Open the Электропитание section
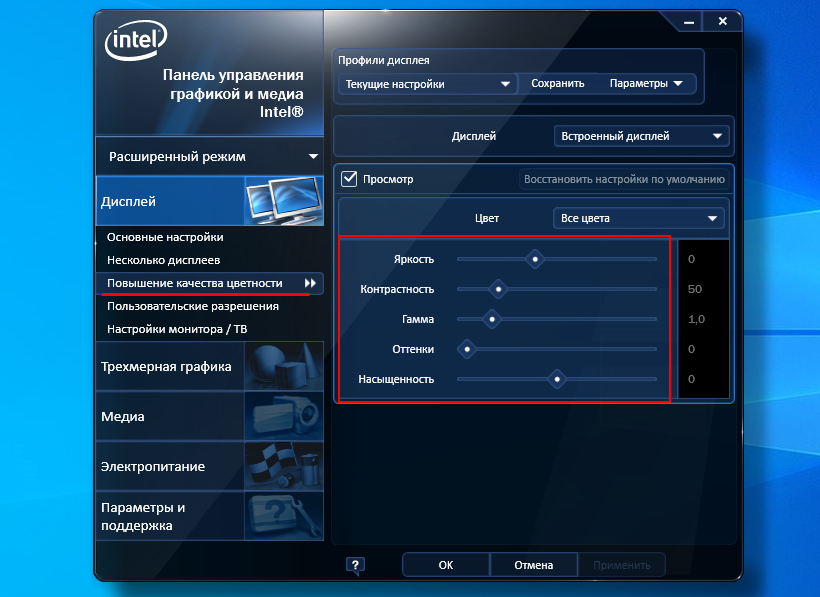The width and height of the screenshot is (820, 597). coord(210,466)
